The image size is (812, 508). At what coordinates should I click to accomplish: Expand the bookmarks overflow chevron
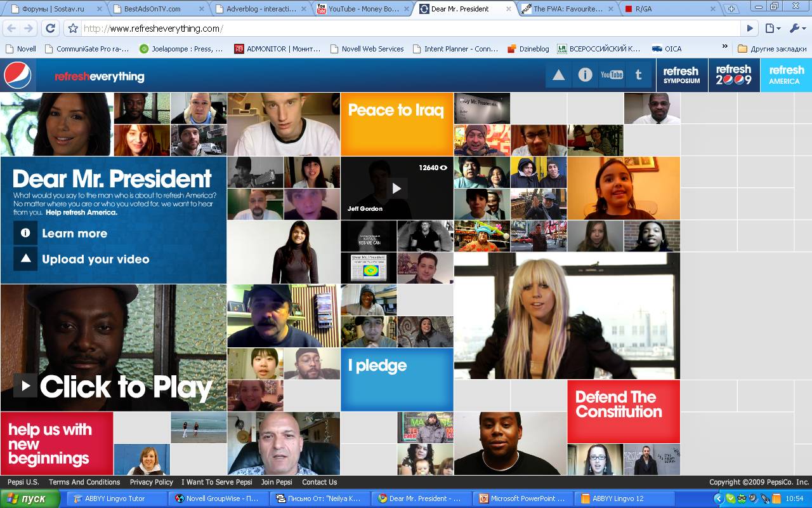[x=724, y=47]
